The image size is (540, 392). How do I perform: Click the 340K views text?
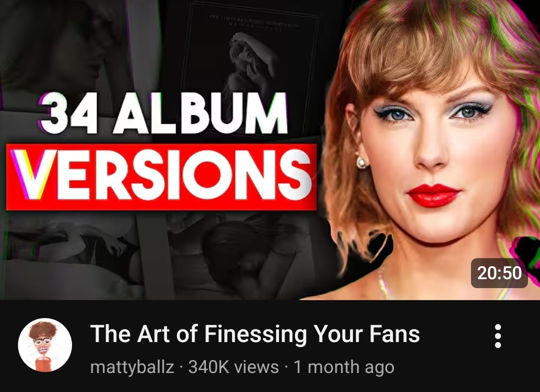tap(233, 367)
